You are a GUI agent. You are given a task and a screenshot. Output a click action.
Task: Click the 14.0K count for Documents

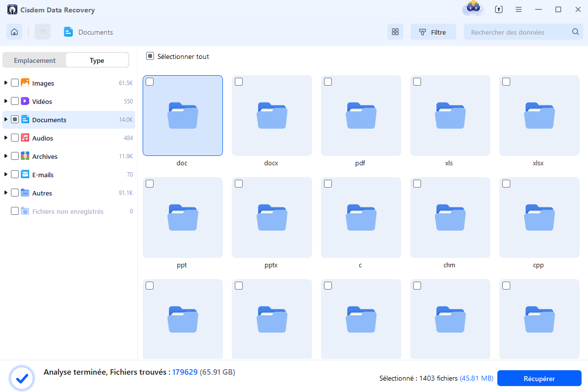coord(126,120)
